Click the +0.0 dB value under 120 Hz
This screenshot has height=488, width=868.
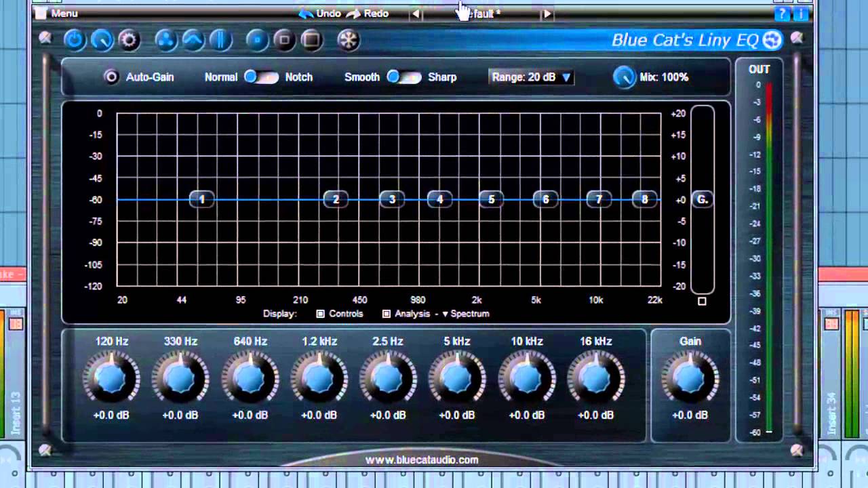click(111, 415)
